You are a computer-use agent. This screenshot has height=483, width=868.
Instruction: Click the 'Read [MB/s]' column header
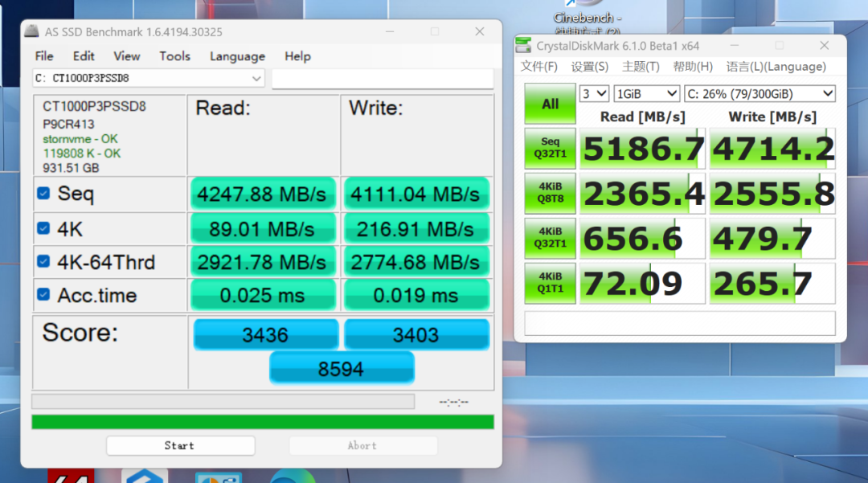(643, 117)
